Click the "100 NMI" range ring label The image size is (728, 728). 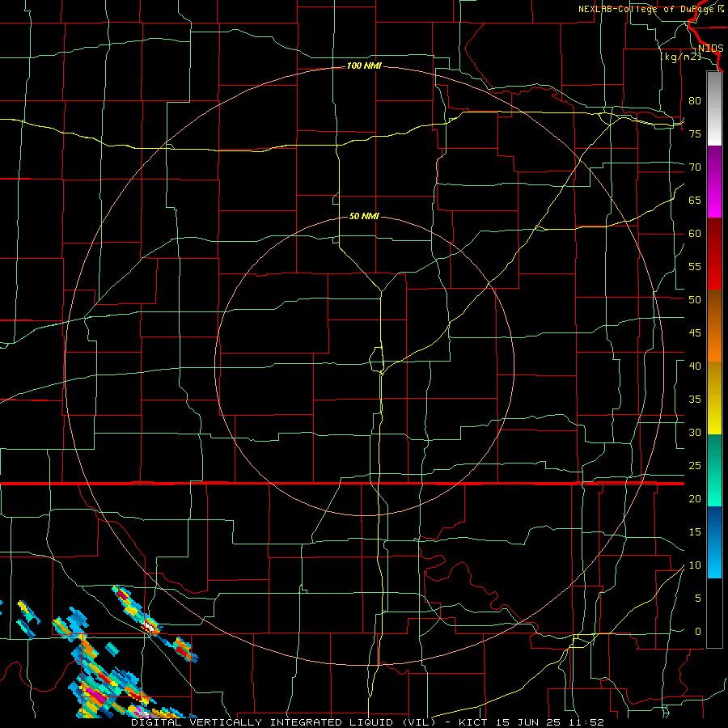pos(364,66)
